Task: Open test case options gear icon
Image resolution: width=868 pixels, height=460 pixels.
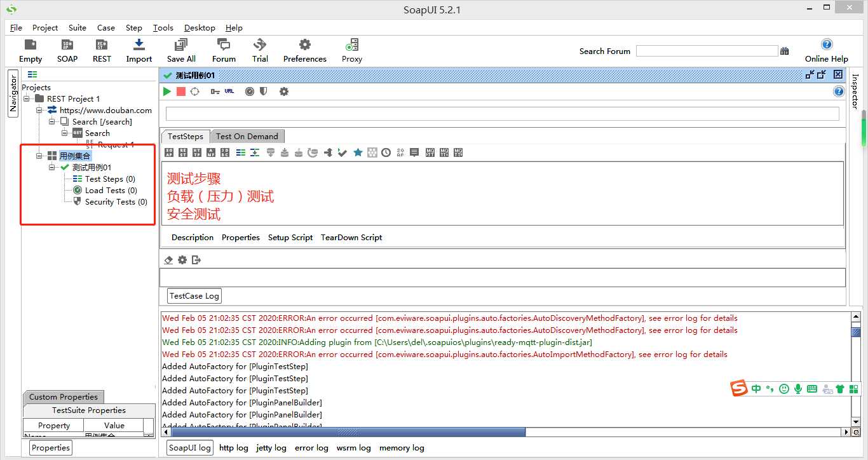Action: 284,91
